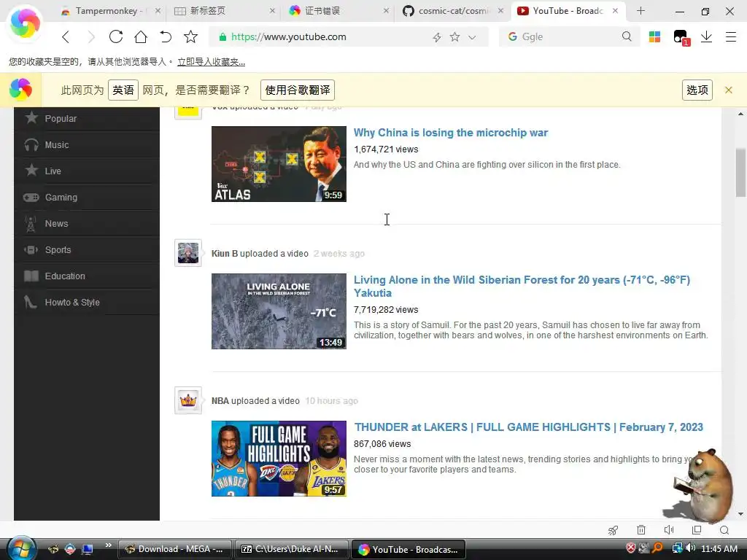Click the News antenna icon
Screen dimensions: 747x560
31,224
